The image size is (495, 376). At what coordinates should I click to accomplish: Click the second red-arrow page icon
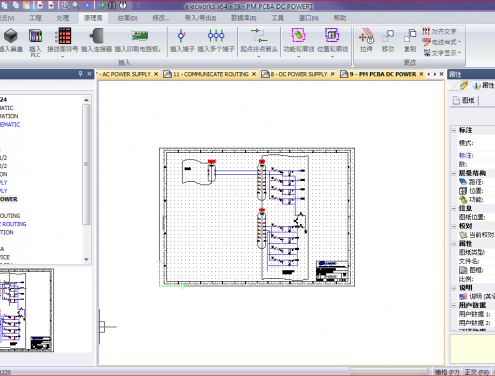(51, 5)
